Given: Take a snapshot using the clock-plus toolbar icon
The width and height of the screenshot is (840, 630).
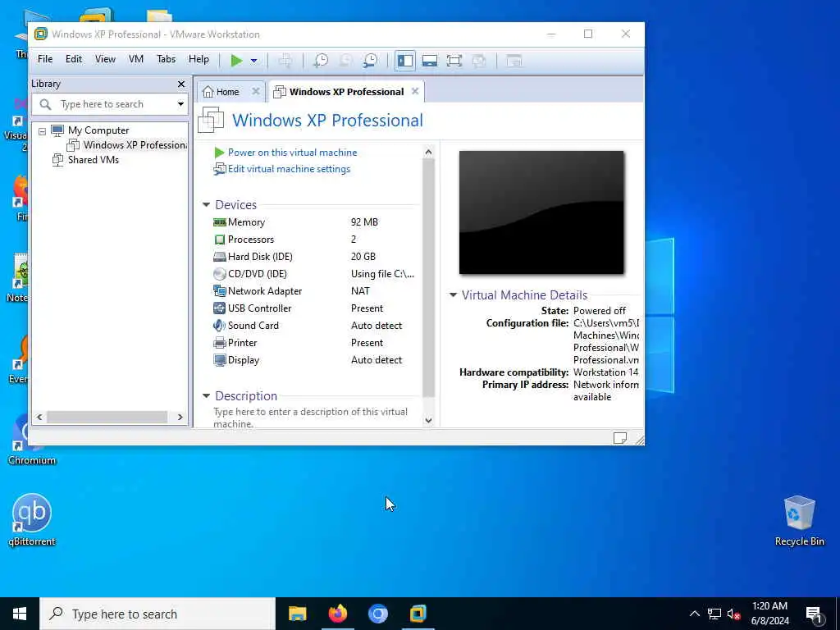Looking at the screenshot, I should [321, 61].
